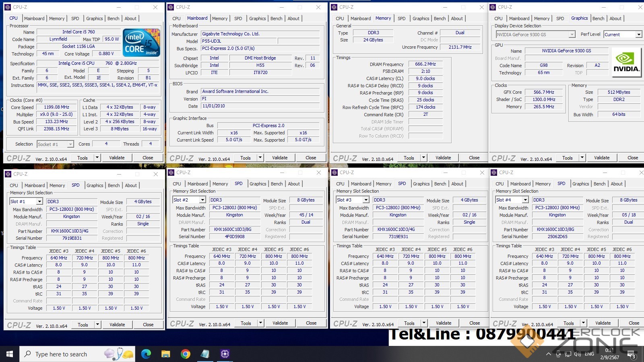644x362 pixels.
Task: Open Microsoft Edge from the taskbar
Action: 146,354
